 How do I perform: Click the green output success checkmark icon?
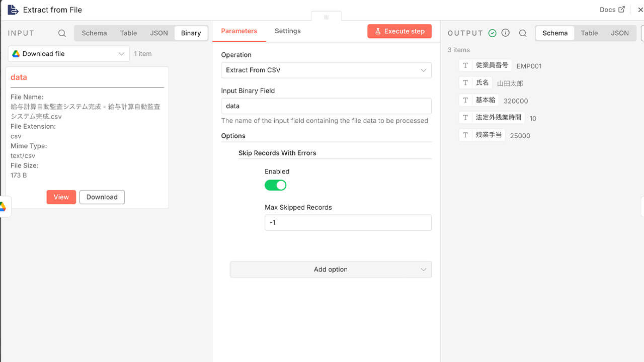[493, 33]
